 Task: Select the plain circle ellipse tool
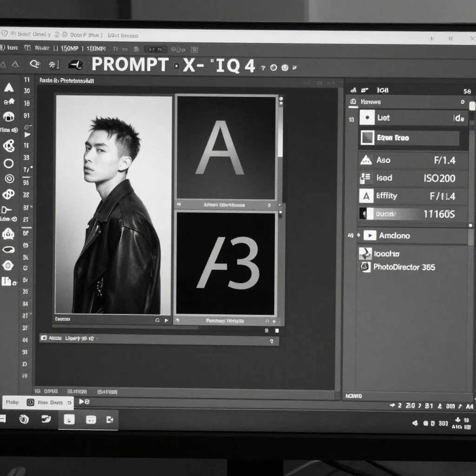pos(8,164)
